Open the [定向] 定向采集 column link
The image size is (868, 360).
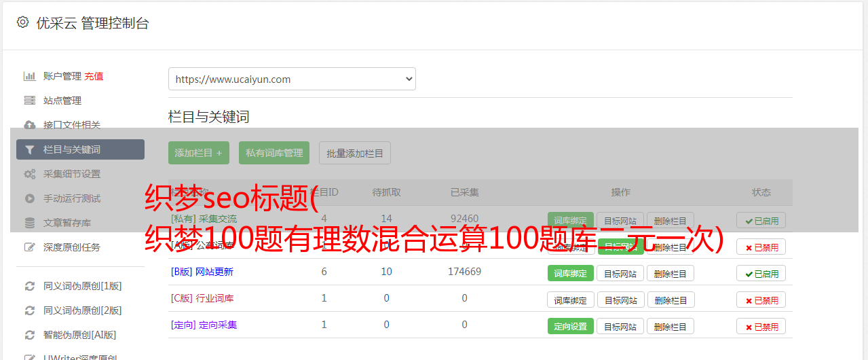[x=204, y=325]
